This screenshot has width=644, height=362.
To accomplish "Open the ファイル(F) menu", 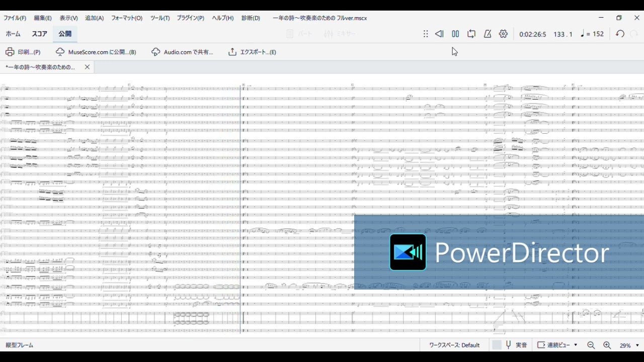I will [x=15, y=18].
